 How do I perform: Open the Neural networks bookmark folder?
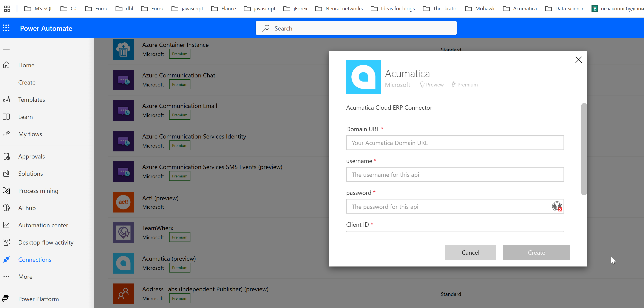click(x=339, y=9)
